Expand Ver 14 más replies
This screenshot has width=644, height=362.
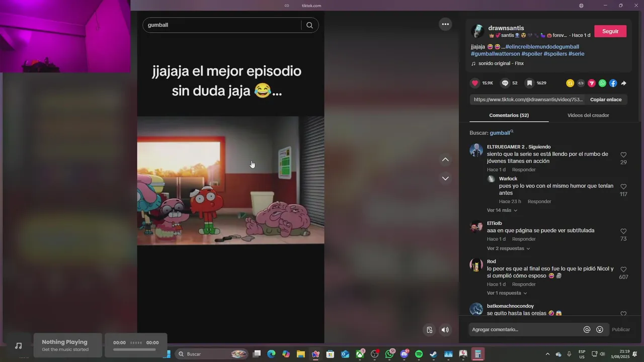click(502, 210)
